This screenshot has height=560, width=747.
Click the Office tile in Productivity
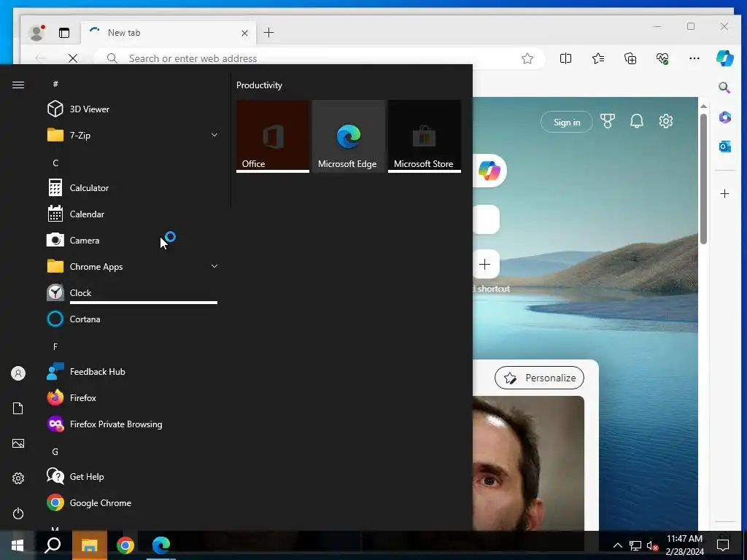(x=273, y=136)
